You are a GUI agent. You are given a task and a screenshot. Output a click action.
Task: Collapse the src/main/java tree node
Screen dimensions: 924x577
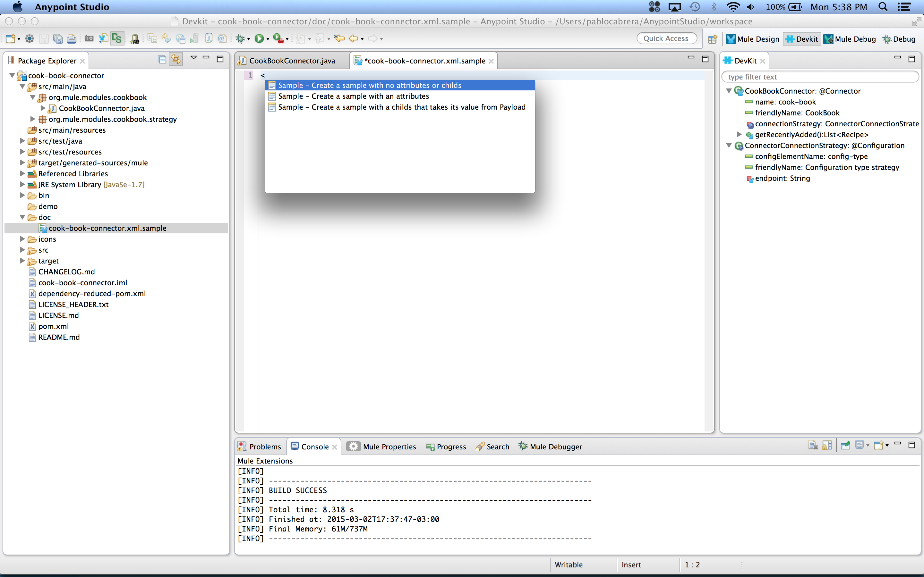pyautogui.click(x=22, y=87)
